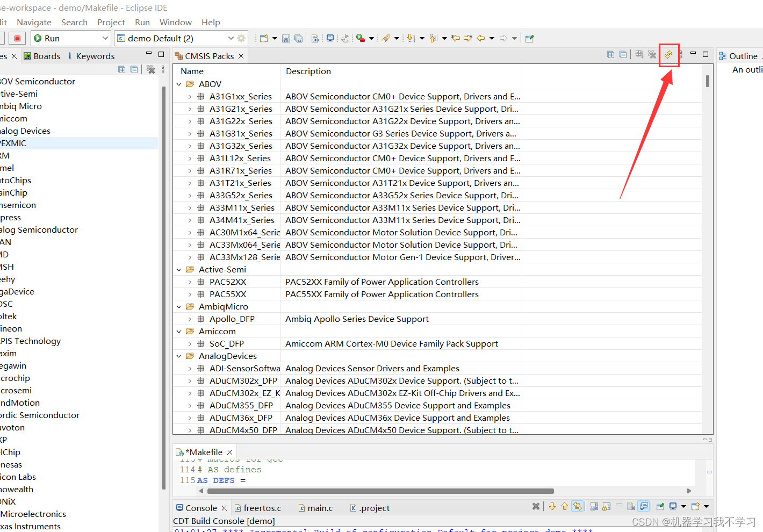
Task: Click CMSIS Packs vertical scrollbar thumb
Action: point(708,81)
